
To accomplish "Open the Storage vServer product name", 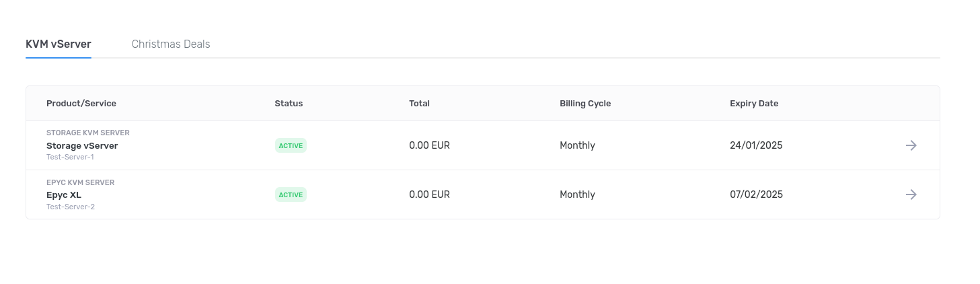I will tap(82, 145).
